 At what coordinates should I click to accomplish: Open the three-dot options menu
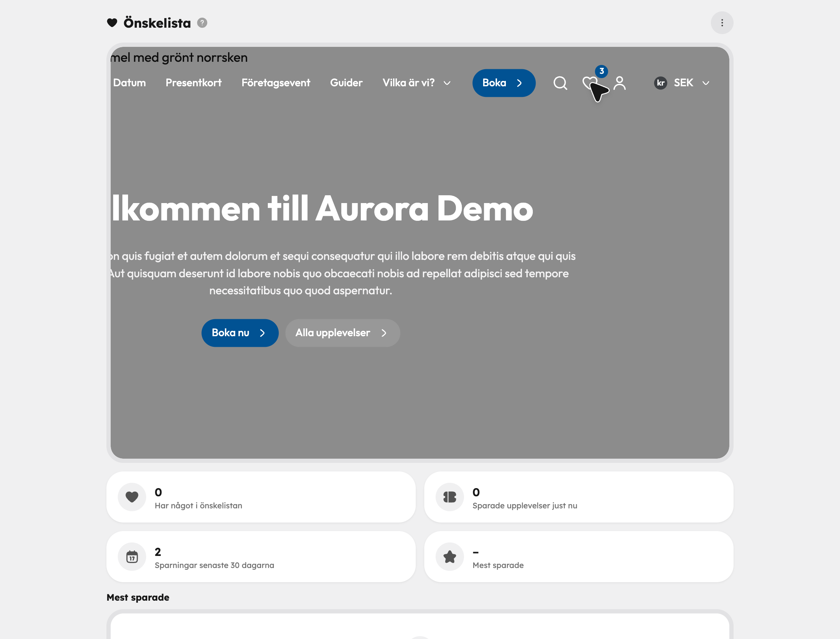pos(722,23)
